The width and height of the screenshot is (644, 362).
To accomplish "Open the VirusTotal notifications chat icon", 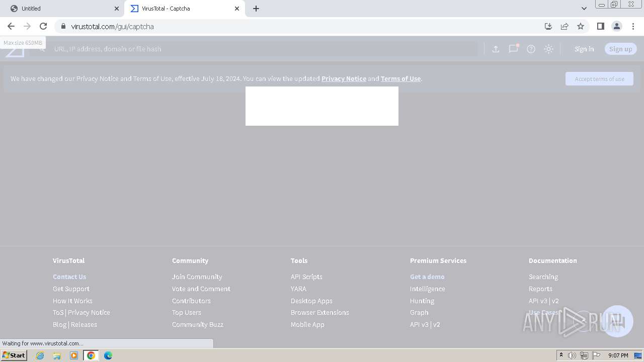I will pyautogui.click(x=513, y=49).
